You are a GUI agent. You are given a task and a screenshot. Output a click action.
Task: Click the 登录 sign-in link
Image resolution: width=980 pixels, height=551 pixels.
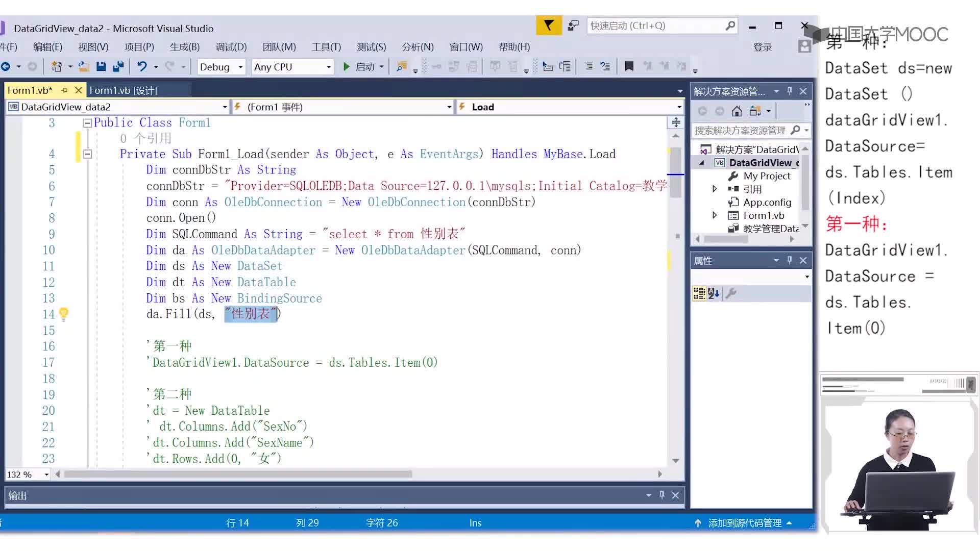point(763,47)
